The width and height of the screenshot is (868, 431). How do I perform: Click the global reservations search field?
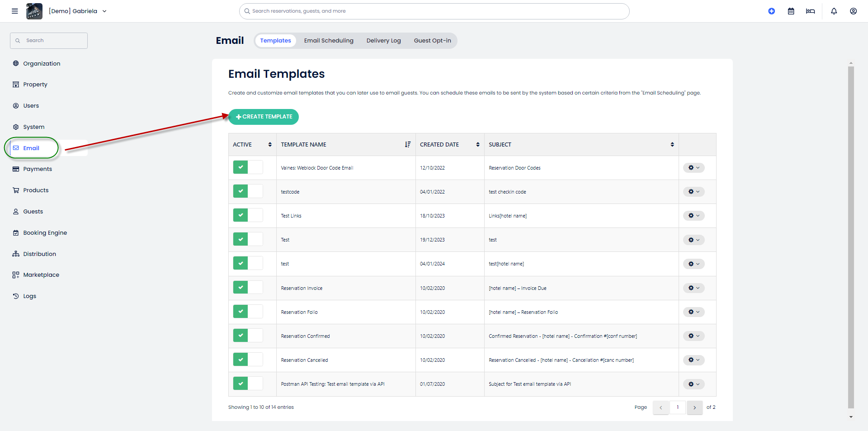pos(434,11)
